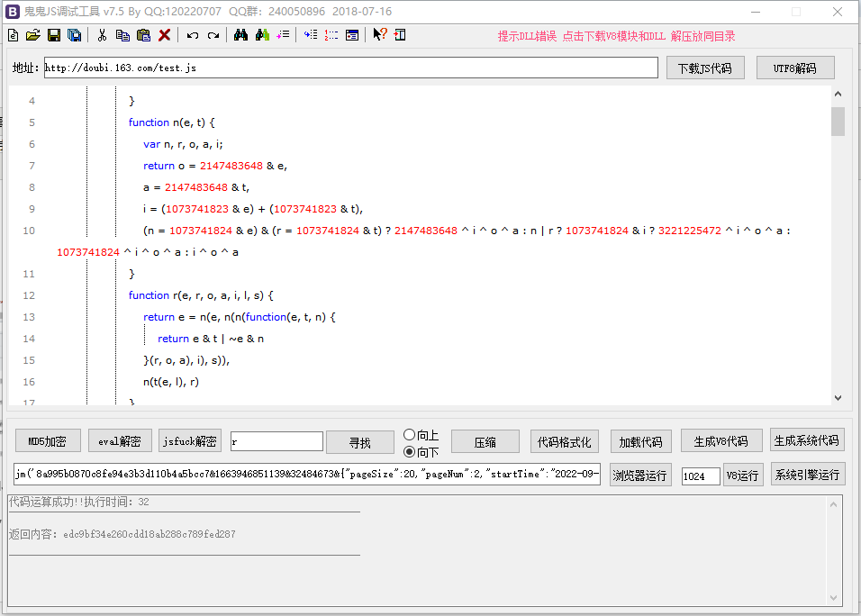
Task: Click the pink DLL error download hint link
Action: [x=616, y=36]
